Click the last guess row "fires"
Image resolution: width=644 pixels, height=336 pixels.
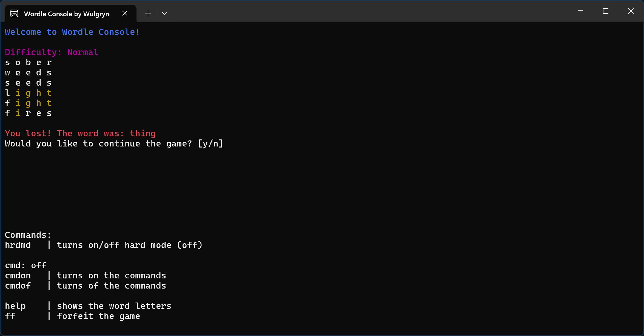point(28,113)
